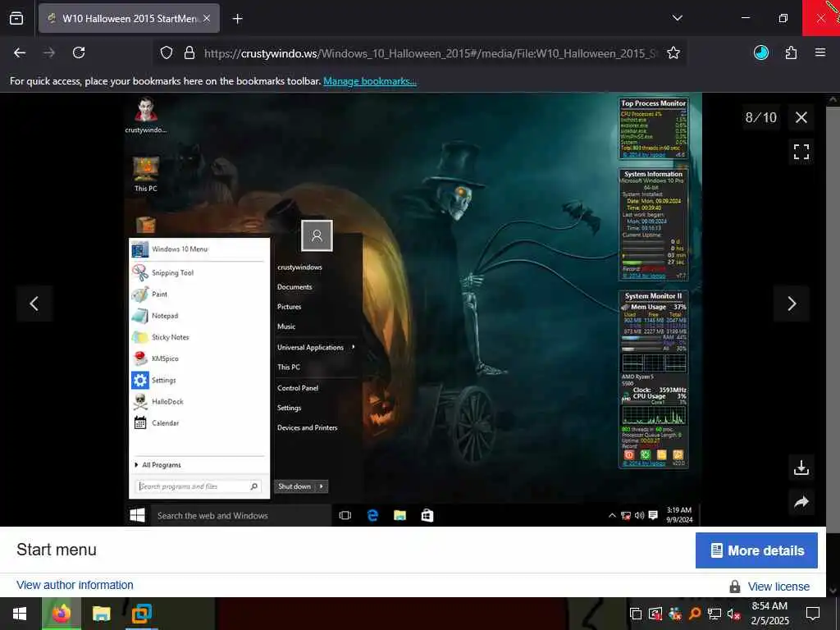
Task: Share or embed this file
Action: coord(801,502)
